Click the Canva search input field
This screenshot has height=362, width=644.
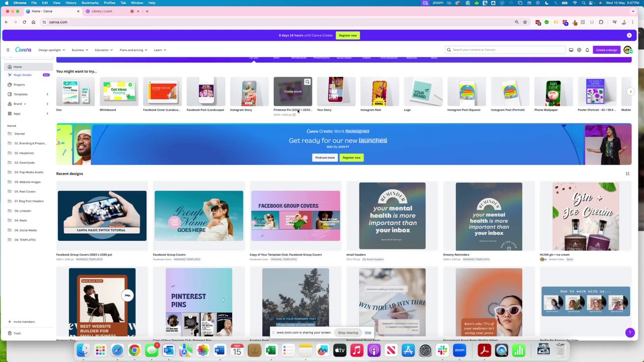tap(506, 50)
